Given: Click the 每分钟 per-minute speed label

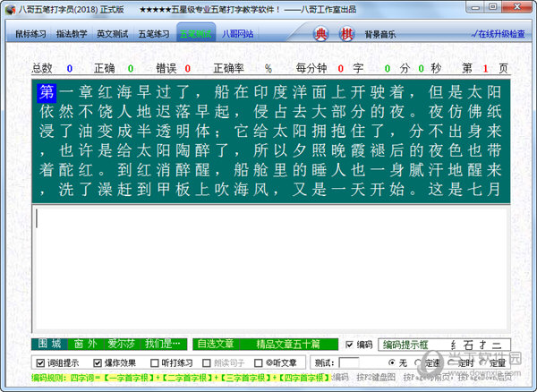Looking at the screenshot, I should tap(311, 69).
